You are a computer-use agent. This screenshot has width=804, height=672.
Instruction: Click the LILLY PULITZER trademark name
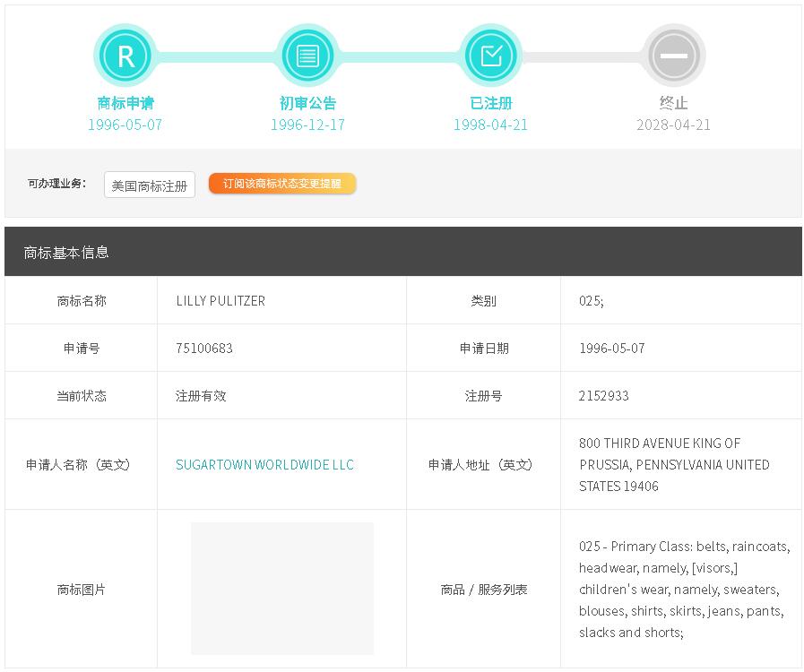(220, 301)
